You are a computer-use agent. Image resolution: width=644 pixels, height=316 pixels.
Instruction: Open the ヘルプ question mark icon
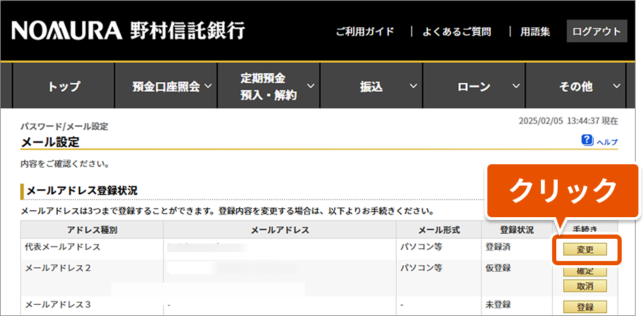coord(587,141)
